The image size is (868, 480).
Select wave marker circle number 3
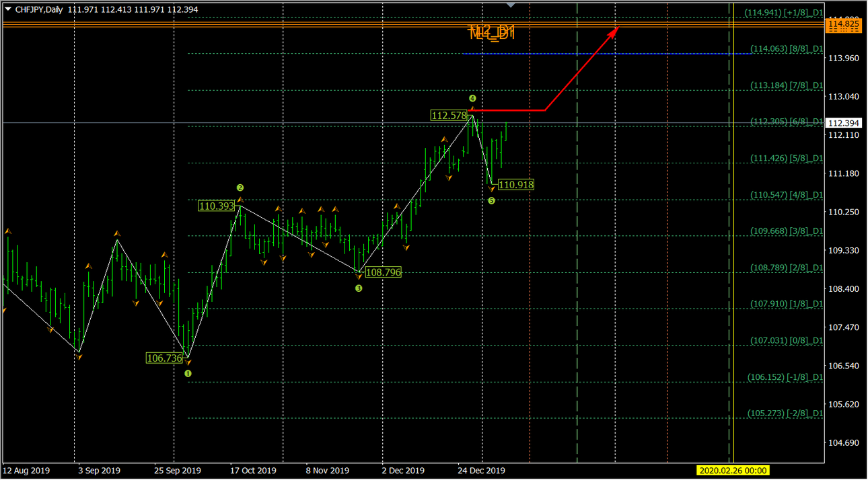(359, 288)
